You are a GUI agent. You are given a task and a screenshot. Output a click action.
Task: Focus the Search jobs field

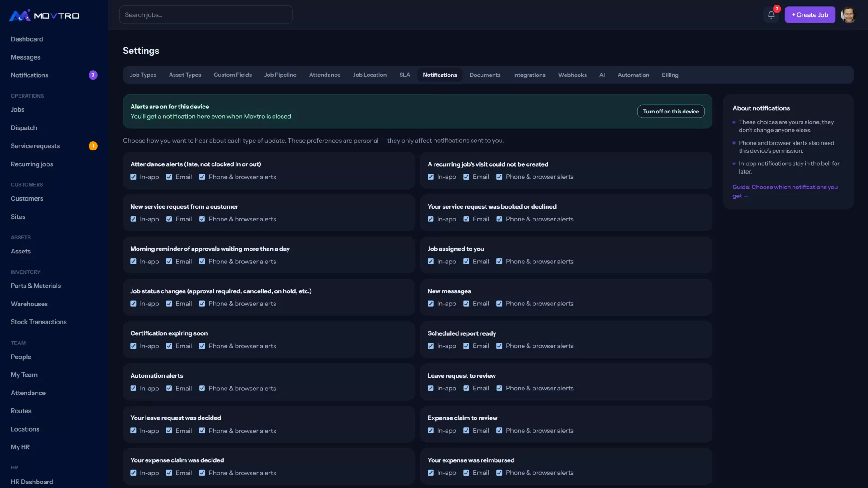(206, 15)
